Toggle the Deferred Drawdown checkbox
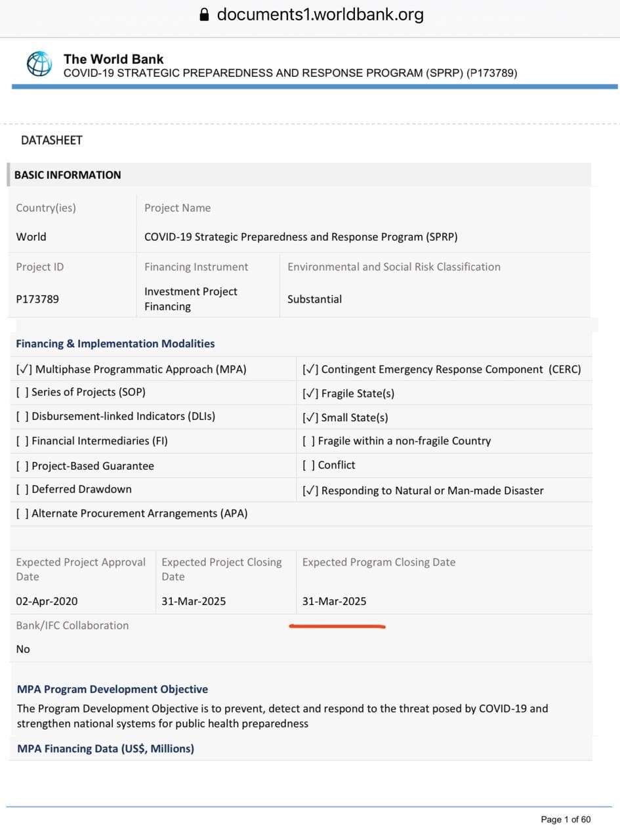The height and width of the screenshot is (840, 620). pos(22,490)
